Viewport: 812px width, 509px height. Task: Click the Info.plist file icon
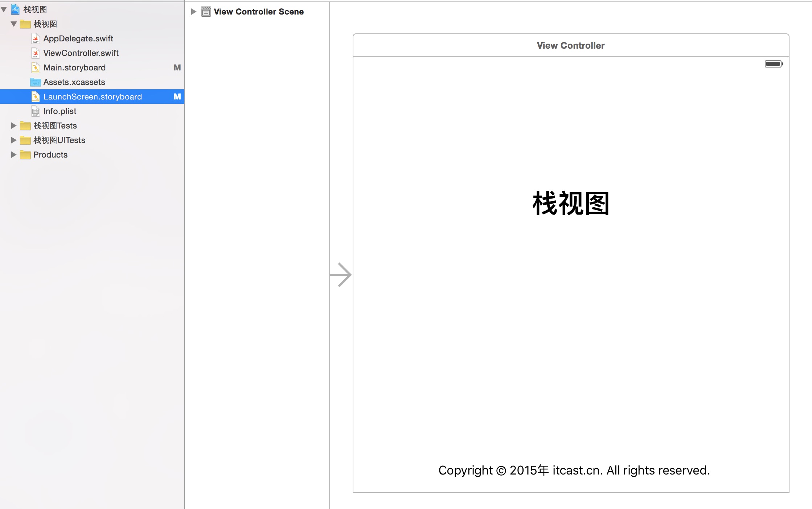(x=35, y=111)
